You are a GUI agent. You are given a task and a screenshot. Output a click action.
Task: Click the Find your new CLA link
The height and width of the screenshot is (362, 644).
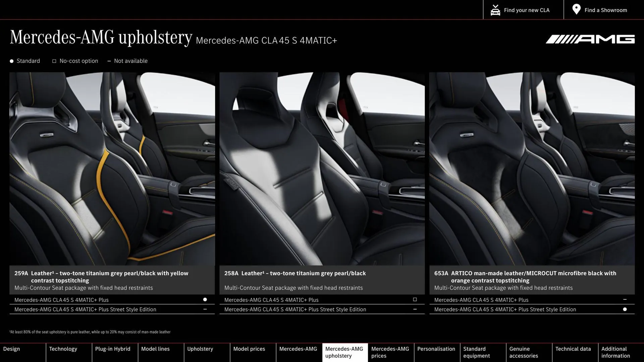click(527, 10)
